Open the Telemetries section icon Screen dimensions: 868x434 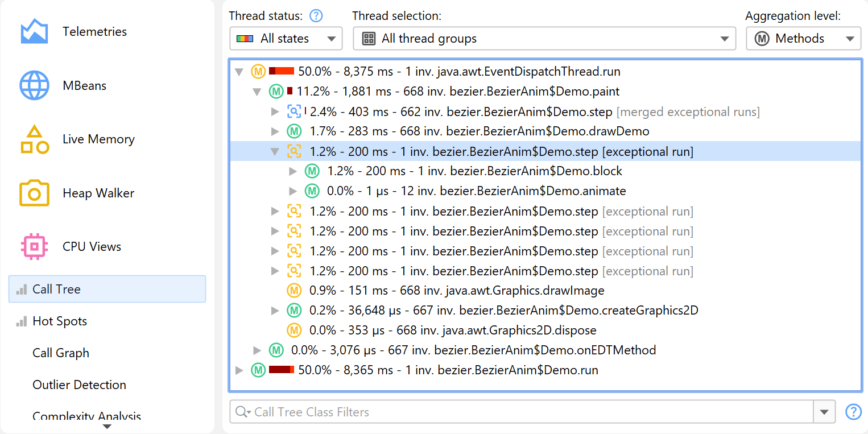(34, 32)
